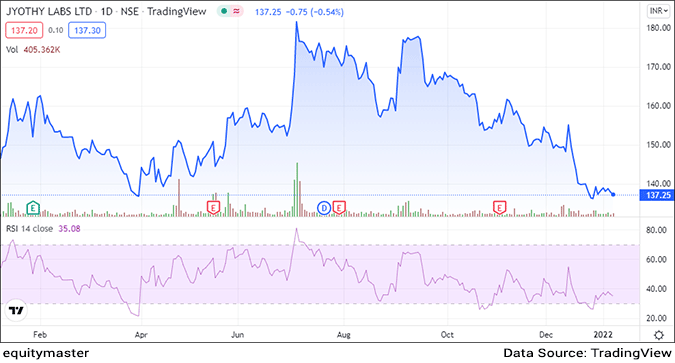
Task: Click the RSI 80.00 axis label
Action: [x=656, y=230]
